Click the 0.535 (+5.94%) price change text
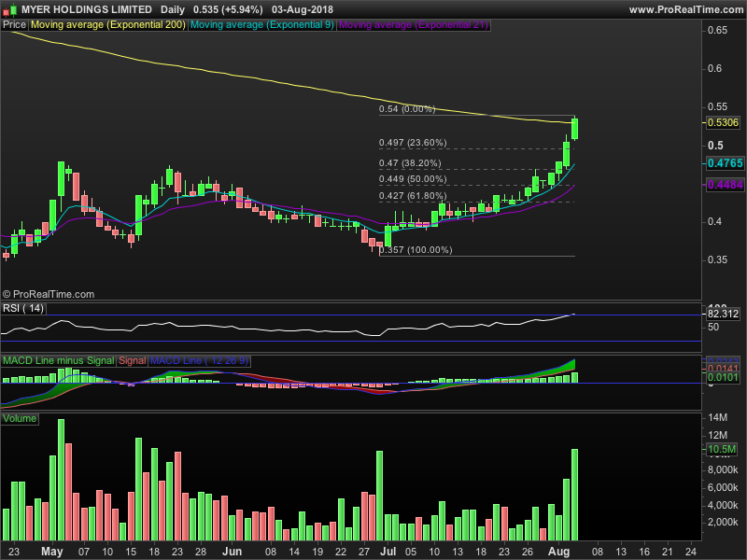 click(x=228, y=9)
